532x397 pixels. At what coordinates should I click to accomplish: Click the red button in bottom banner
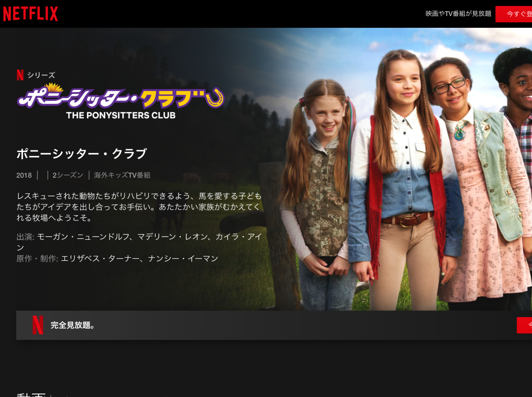tap(524, 325)
